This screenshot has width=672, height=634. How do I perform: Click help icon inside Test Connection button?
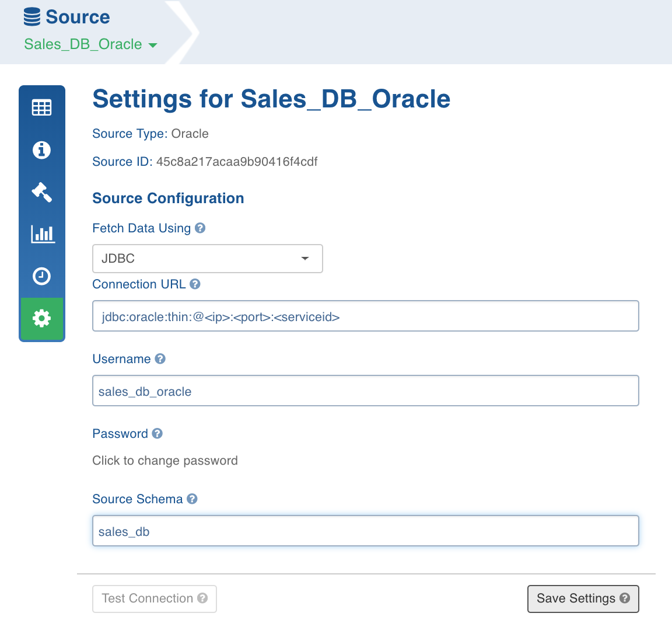click(x=202, y=598)
